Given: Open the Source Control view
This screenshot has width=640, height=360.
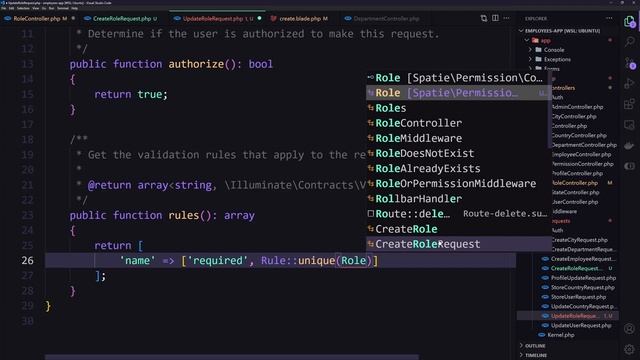Looking at the screenshot, I should 629,63.
